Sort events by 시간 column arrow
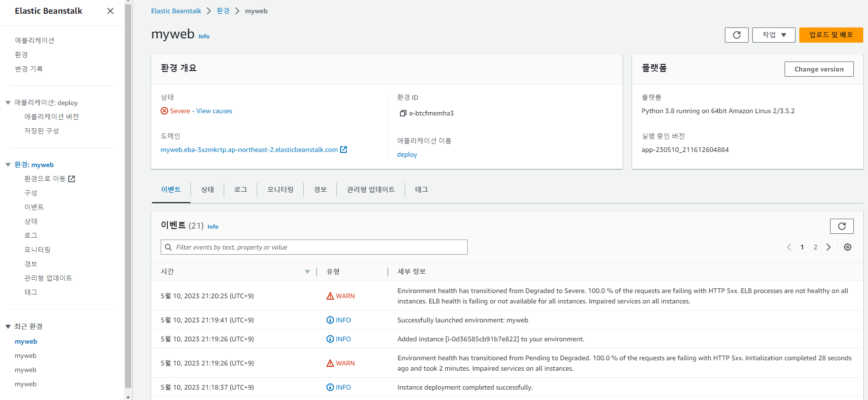This screenshot has height=400, width=868. 307,272
